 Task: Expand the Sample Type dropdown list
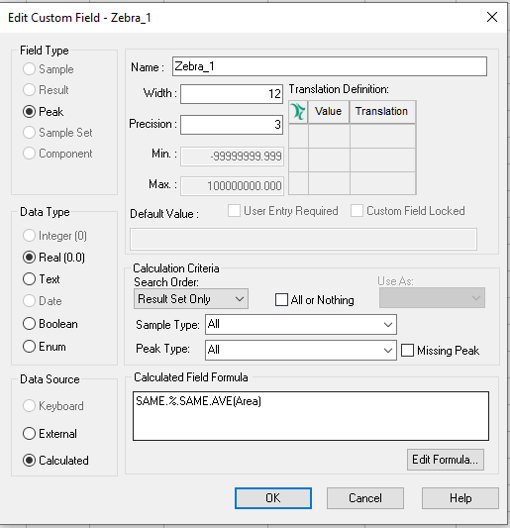coord(301,325)
